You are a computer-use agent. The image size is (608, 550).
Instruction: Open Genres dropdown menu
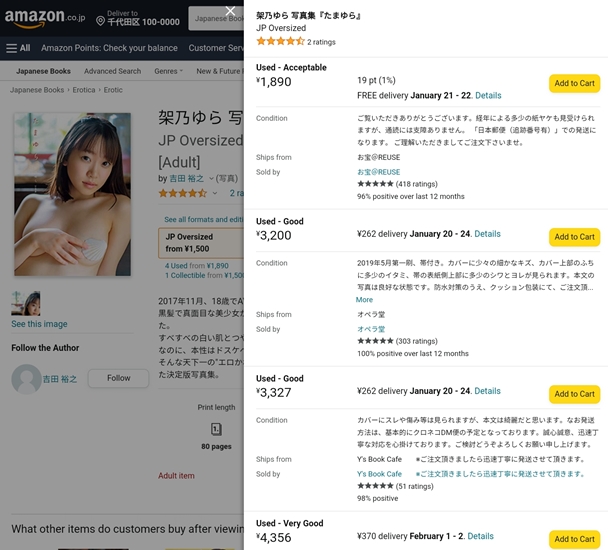[168, 71]
